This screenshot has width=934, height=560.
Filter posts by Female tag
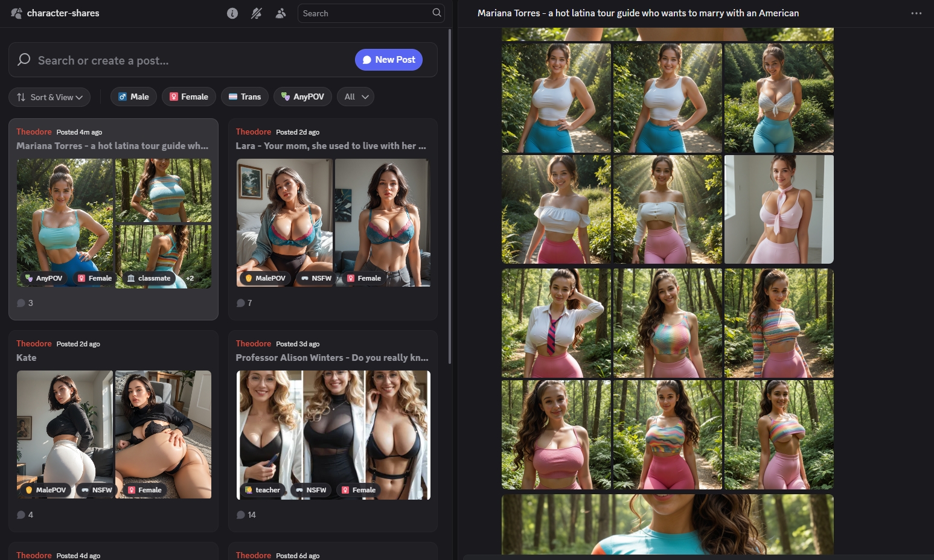coord(188,97)
